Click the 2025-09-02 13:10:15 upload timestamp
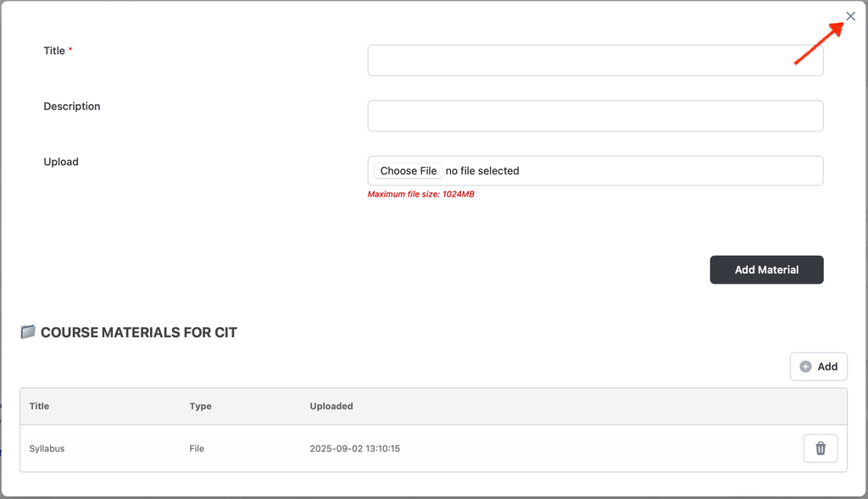This screenshot has height=499, width=868. point(354,448)
